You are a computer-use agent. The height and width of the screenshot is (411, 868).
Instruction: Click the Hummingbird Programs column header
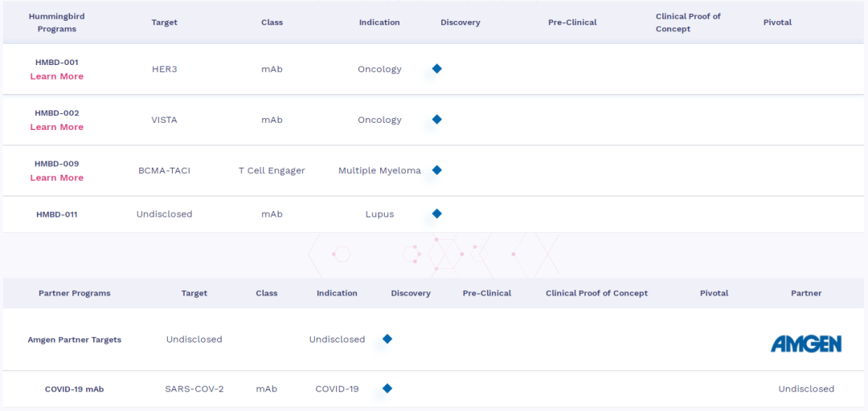(57, 22)
